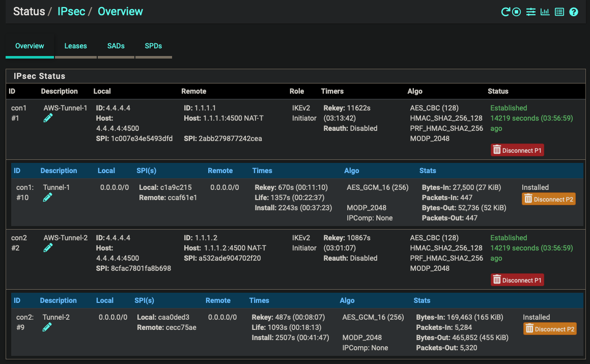Screen dimensions: 590x364
Task: Select the Overview tab
Action: (30, 46)
